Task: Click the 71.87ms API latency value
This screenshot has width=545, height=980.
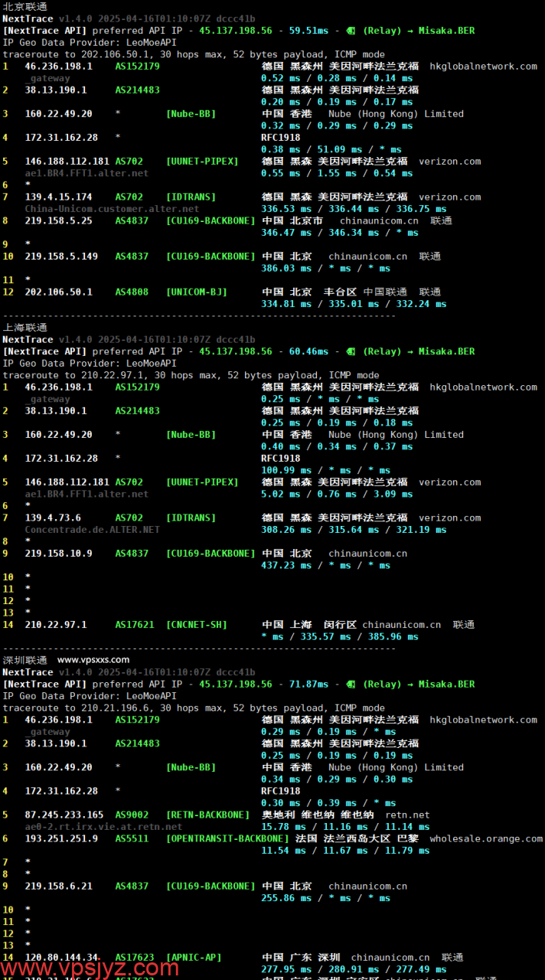Action: (308, 684)
